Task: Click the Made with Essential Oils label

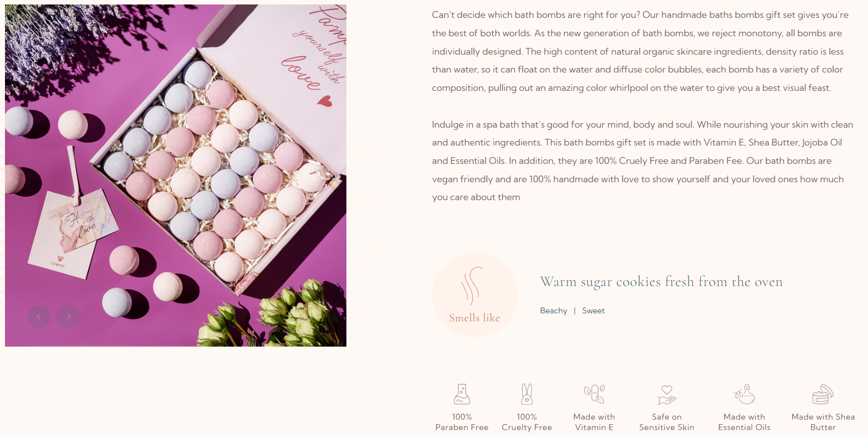Action: click(x=744, y=422)
